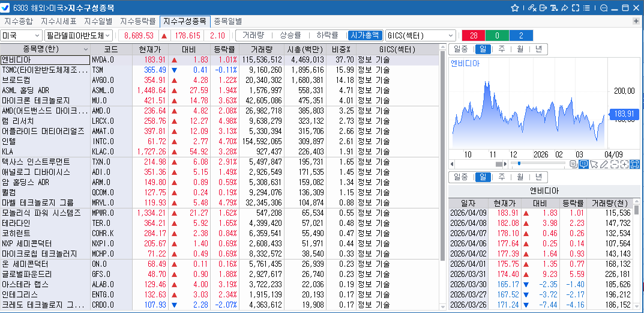Click the 등락률 column header in main table
The width and height of the screenshot is (644, 313).
click(x=224, y=50)
